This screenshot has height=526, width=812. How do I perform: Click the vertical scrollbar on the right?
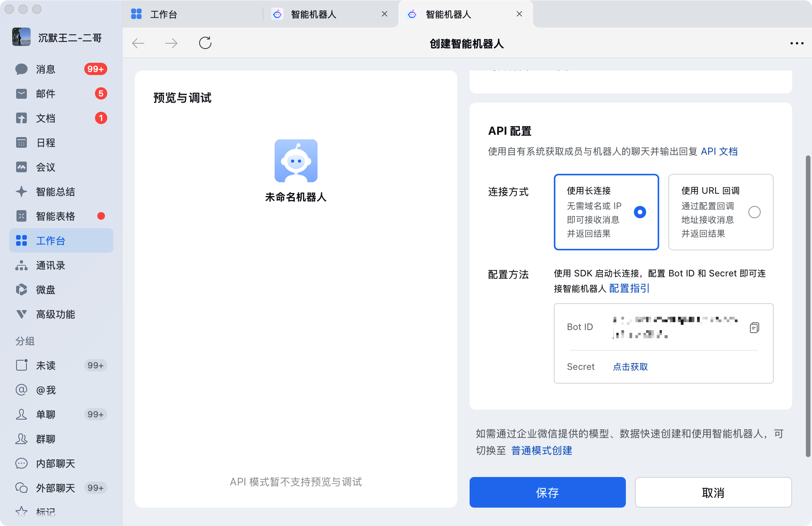[x=808, y=306]
